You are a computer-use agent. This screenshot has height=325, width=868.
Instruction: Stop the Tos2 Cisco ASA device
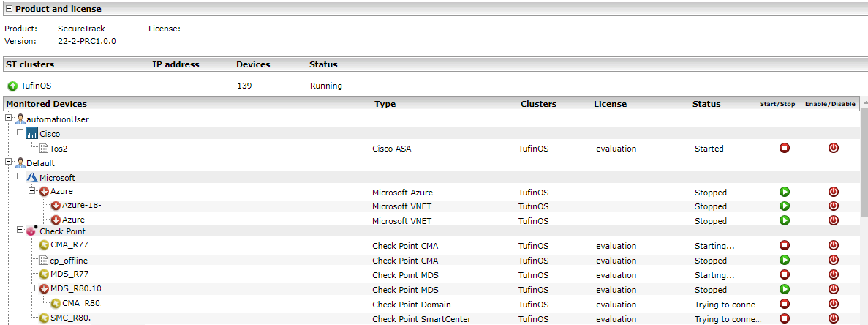784,148
